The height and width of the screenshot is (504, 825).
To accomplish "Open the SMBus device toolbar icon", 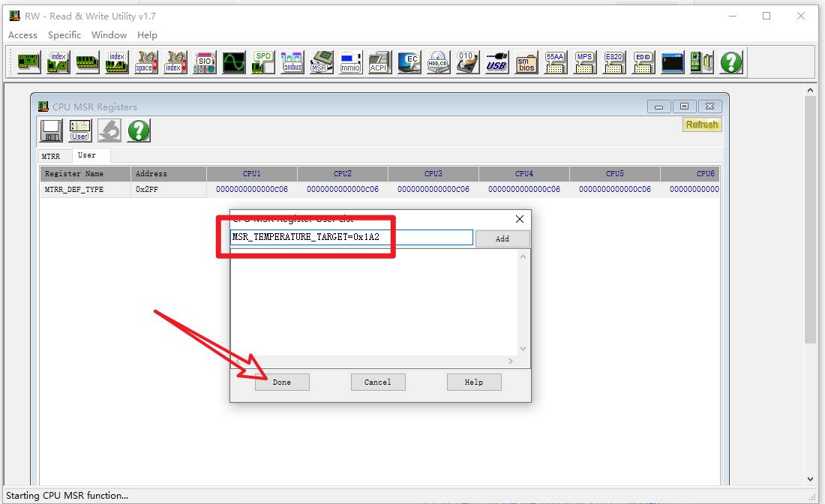I will 292,61.
